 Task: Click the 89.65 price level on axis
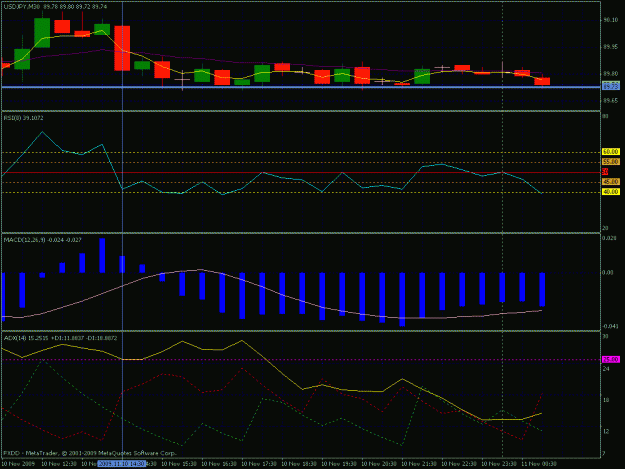coord(610,101)
